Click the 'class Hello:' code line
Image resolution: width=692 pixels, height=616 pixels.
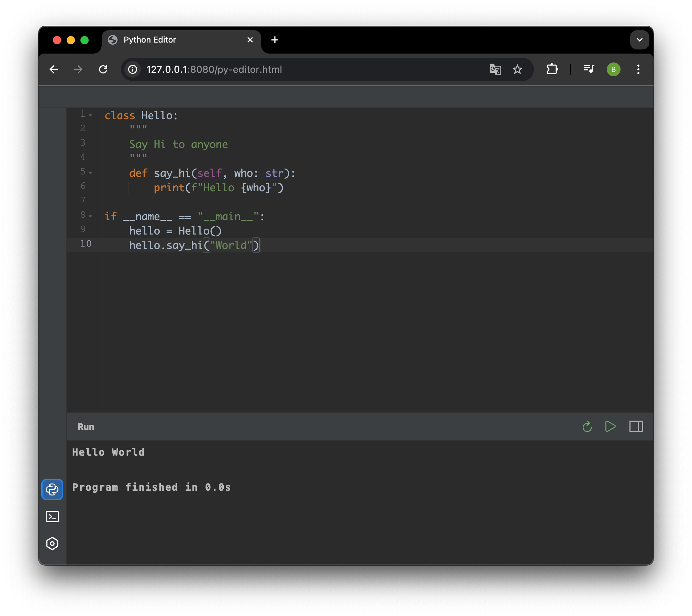[141, 115]
